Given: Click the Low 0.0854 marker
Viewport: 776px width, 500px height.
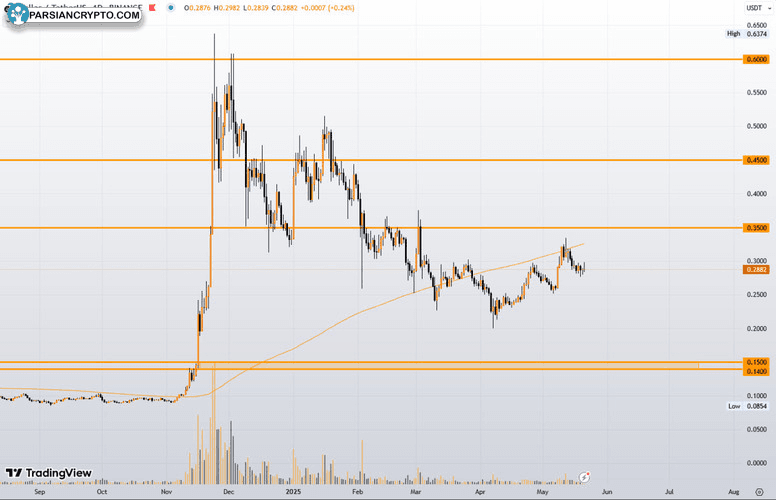Looking at the screenshot, I should coord(748,406).
